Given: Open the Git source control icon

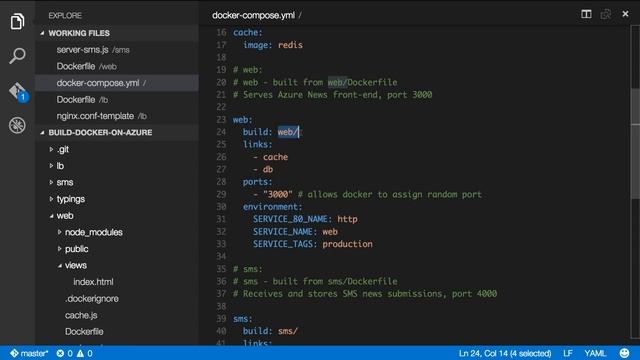Looking at the screenshot, I should pyautogui.click(x=18, y=91).
